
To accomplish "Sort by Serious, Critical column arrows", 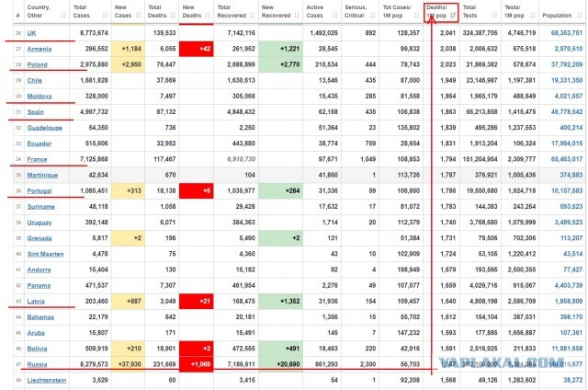I will pos(373,16).
